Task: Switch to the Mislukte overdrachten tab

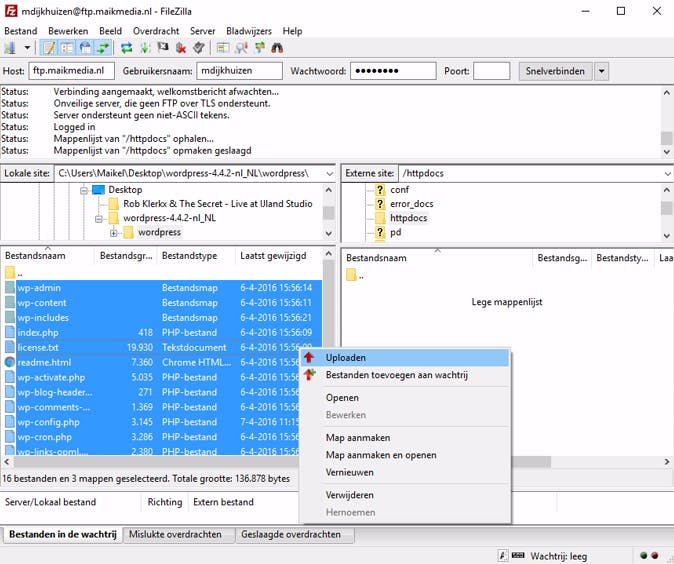Action: tap(175, 534)
